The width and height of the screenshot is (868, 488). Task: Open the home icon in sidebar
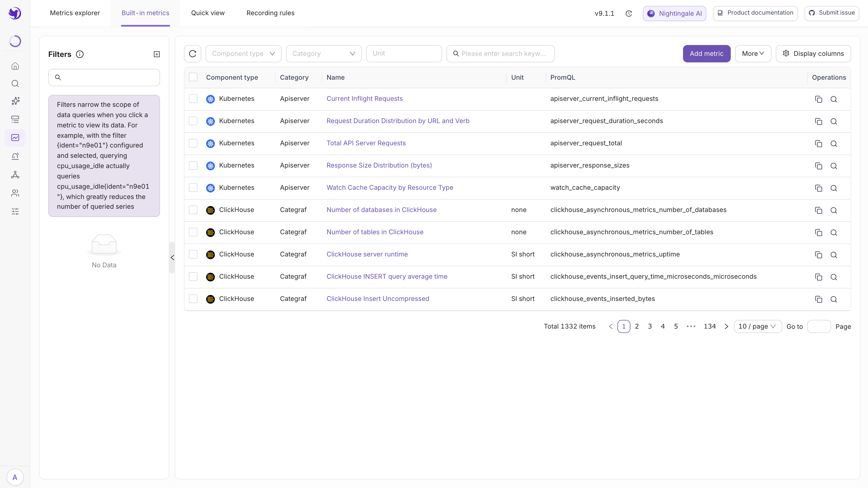click(x=15, y=66)
